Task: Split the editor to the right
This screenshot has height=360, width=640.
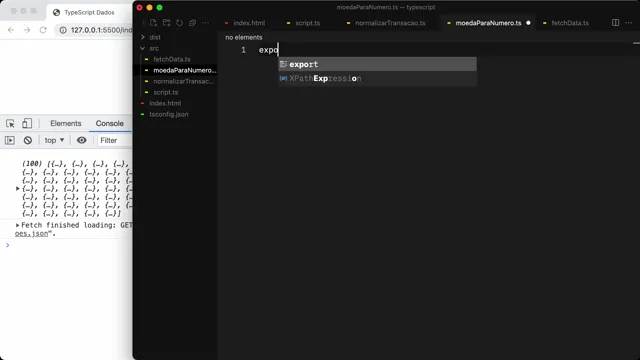Action: (x=616, y=22)
